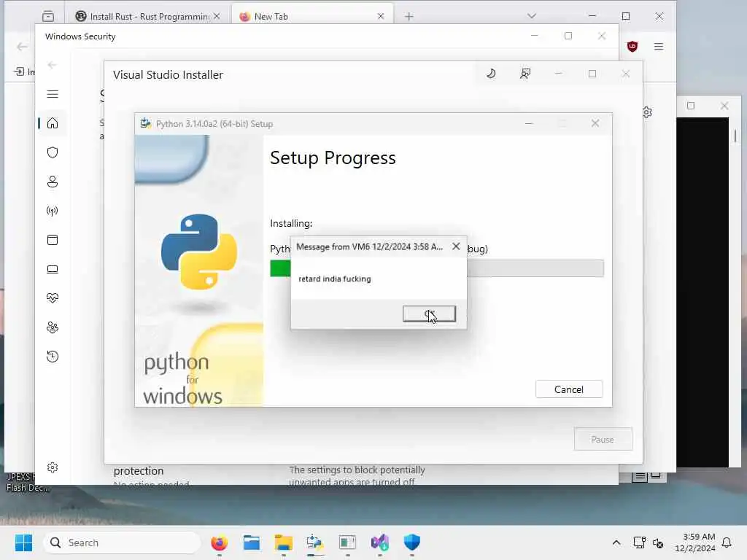Toggle dark theme moon icon in Visual Studio Installer
The image size is (747, 560).
[x=491, y=74]
